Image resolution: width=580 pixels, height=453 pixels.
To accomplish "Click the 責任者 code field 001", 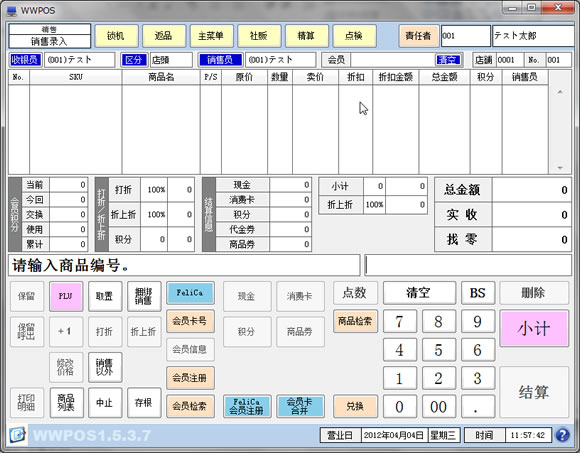I will point(466,36).
